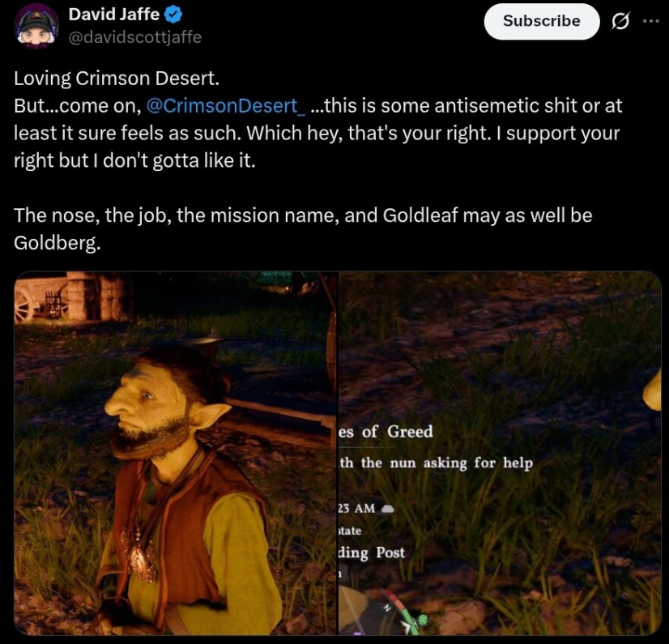Click the medallion on the character's necklace

point(141,559)
